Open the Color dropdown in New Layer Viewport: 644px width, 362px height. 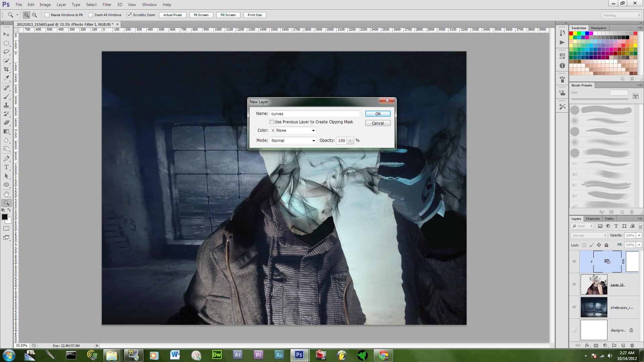[293, 130]
